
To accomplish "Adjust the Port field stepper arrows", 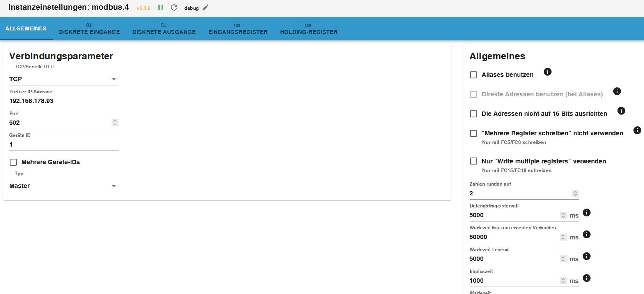I will click(x=115, y=122).
